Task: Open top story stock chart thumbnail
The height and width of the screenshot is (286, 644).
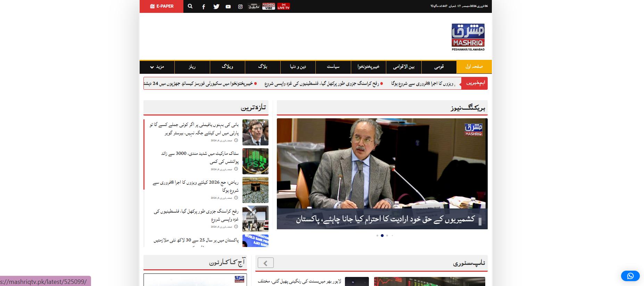Action: [429, 281]
